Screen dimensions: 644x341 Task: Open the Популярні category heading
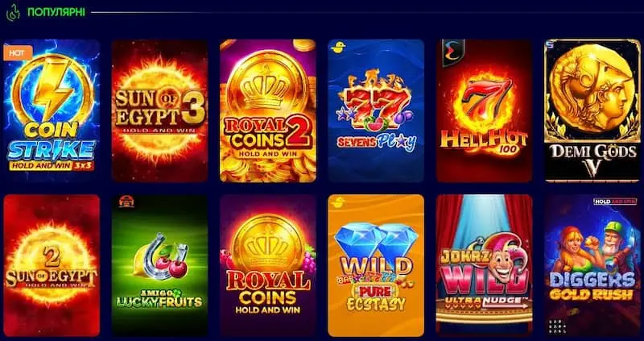(x=56, y=12)
